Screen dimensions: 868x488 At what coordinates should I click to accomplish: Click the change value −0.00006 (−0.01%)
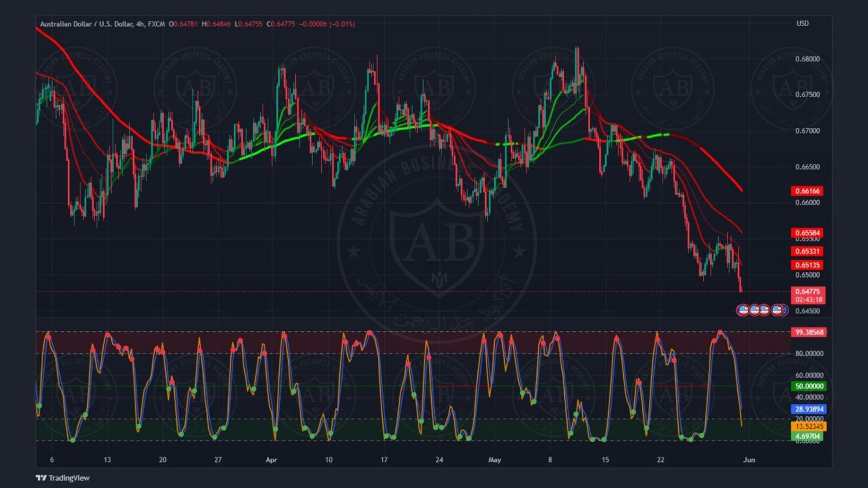tap(328, 24)
